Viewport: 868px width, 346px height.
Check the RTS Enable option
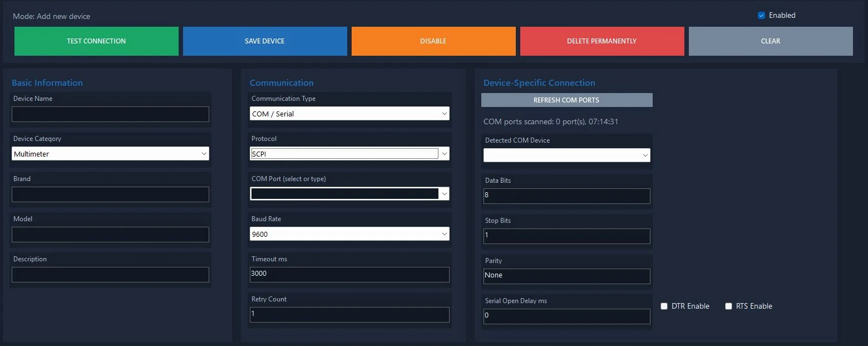[729, 306]
